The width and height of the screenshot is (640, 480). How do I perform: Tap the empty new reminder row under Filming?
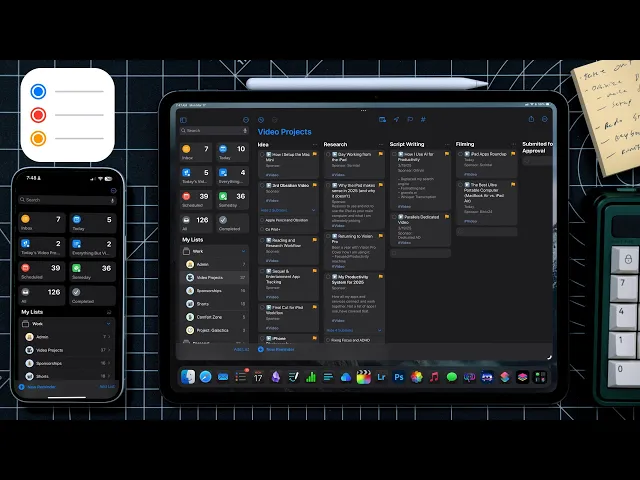487,231
